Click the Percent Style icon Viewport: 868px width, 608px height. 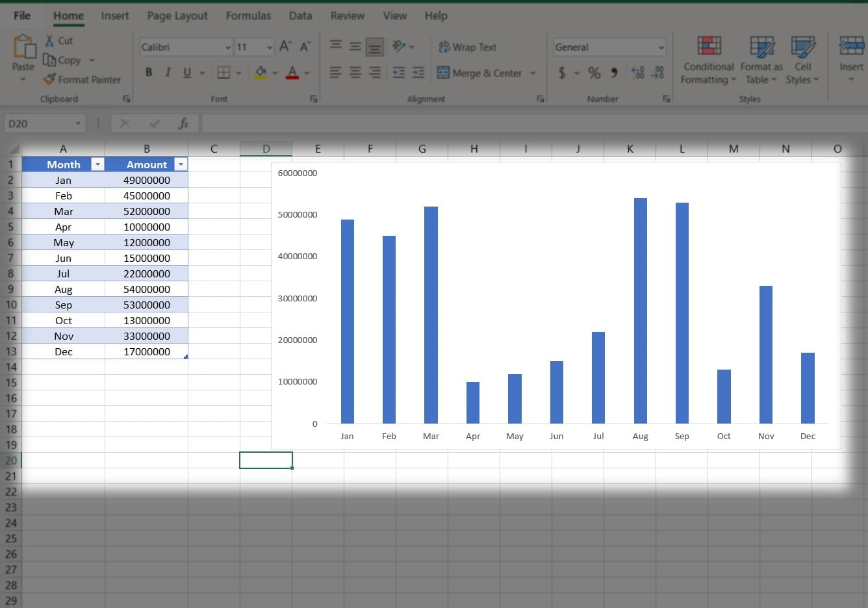594,73
